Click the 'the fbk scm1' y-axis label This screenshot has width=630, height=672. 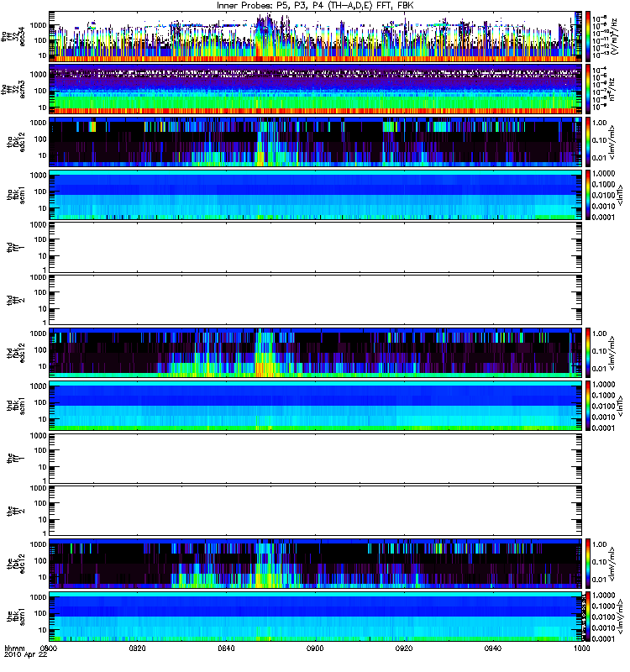click(16, 617)
